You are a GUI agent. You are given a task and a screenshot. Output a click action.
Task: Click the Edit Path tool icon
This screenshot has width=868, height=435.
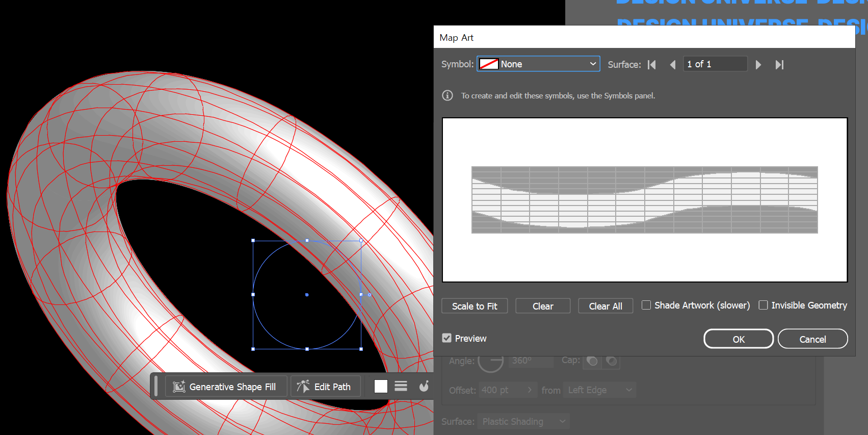[x=303, y=387]
